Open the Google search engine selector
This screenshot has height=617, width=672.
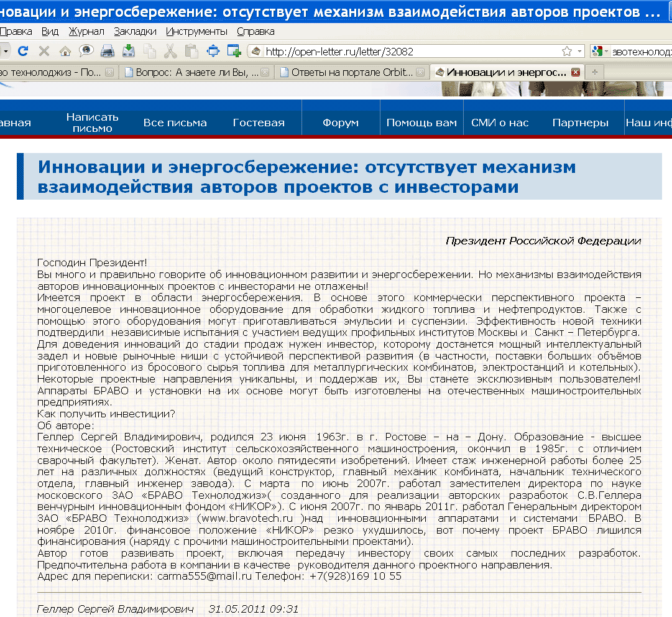point(599,52)
